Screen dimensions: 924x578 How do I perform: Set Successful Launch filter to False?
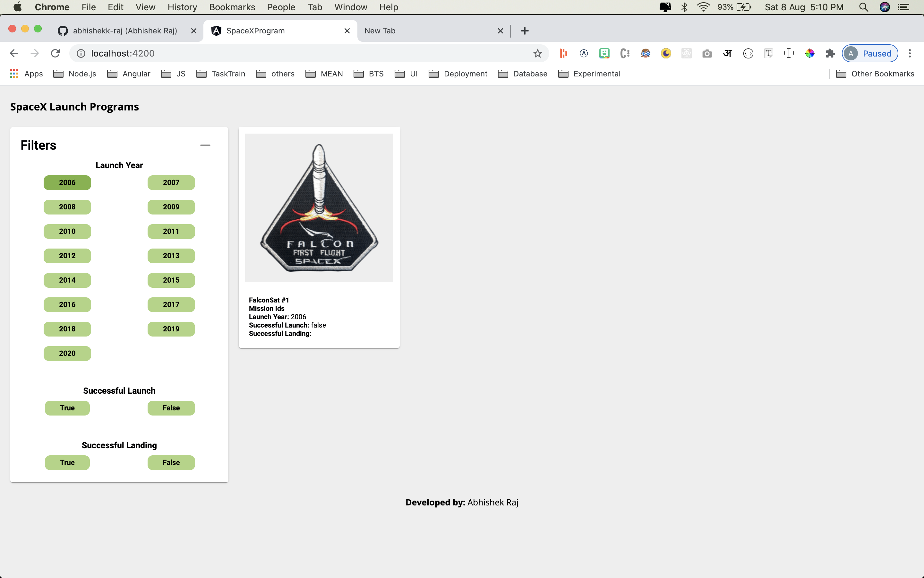point(171,408)
